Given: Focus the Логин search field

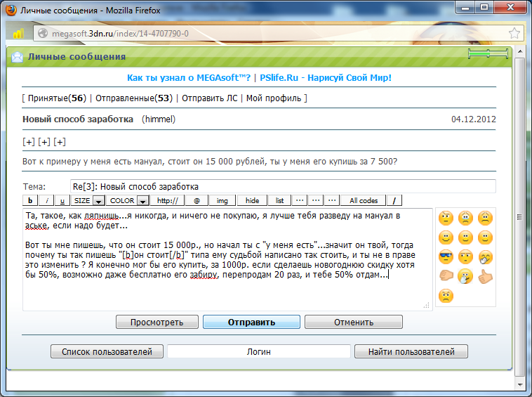Looking at the screenshot, I should (x=259, y=351).
